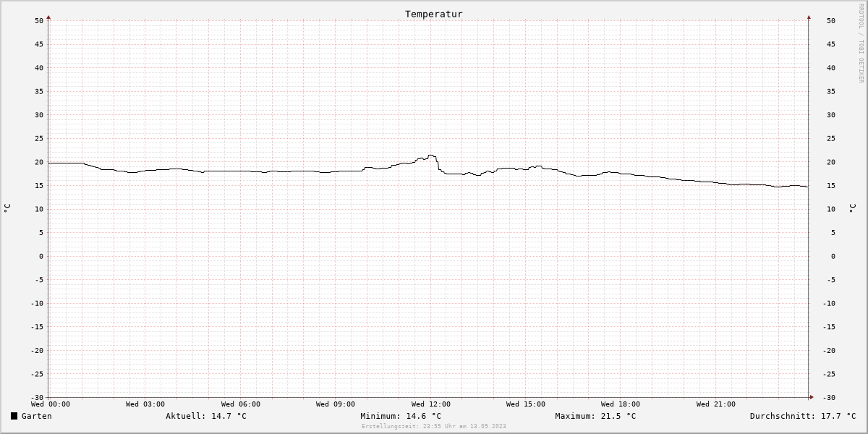Click the Wed 00:00 time label
This screenshot has height=434, width=868.
point(51,404)
